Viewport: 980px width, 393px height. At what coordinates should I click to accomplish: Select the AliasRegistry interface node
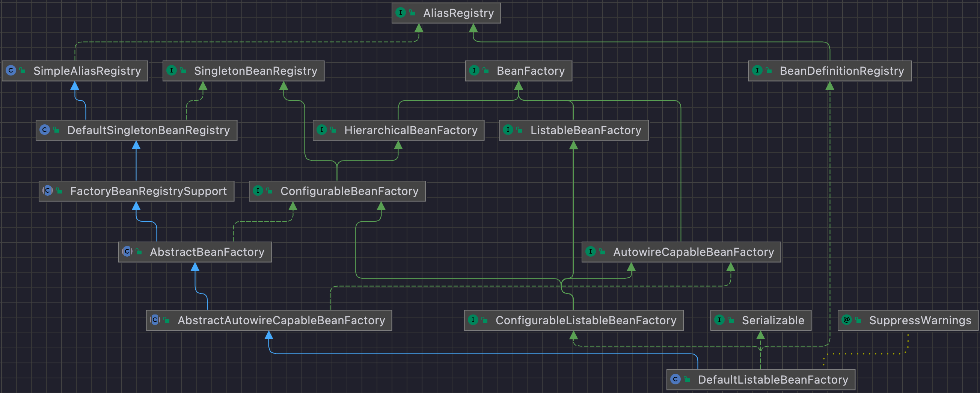click(x=446, y=13)
